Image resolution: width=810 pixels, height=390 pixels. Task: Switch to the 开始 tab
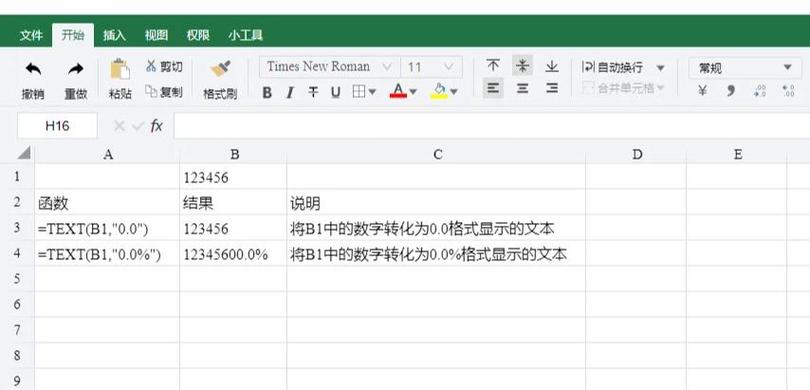(x=73, y=35)
